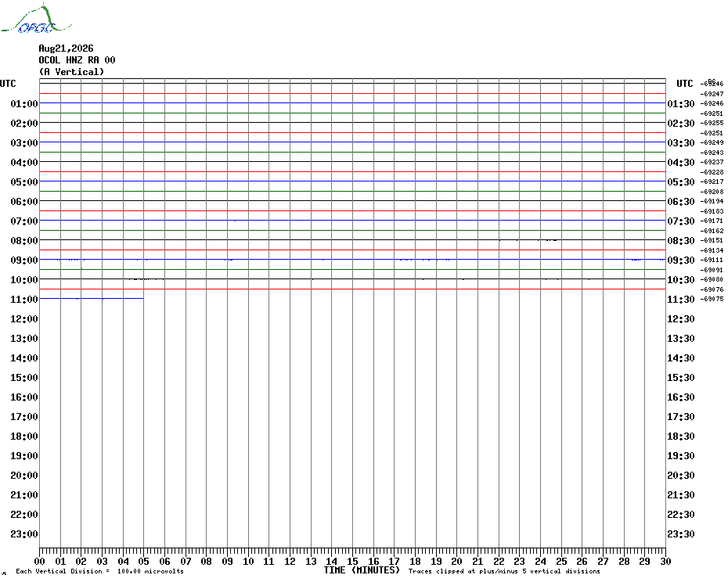
Task: Select the 01:00 hour label
Action: tap(24, 103)
